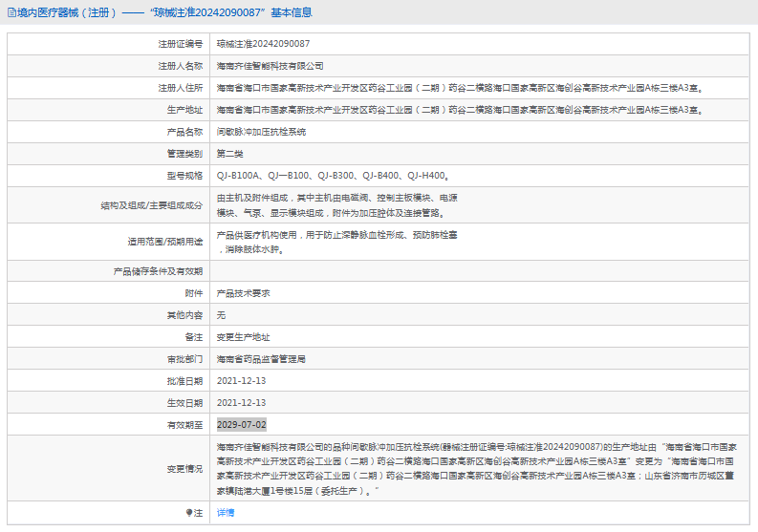
Task: Click the 型号规格 row label
Action: (184, 176)
